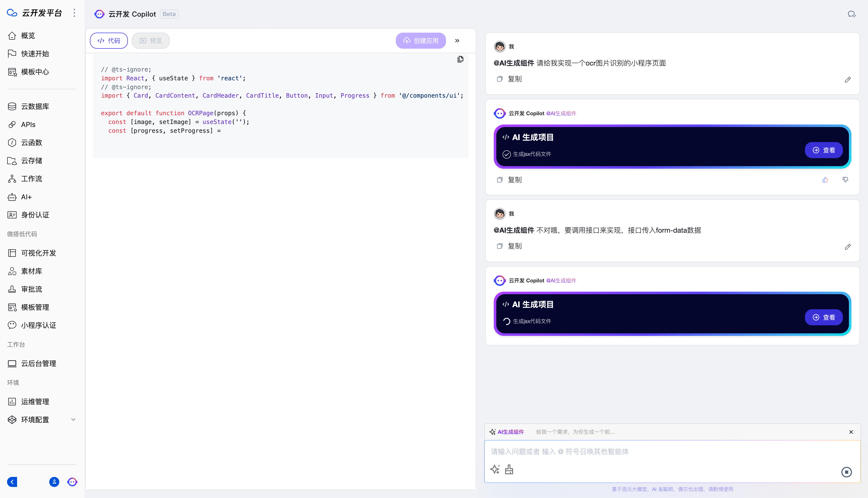Click the sparkle agent icon in input
The height and width of the screenshot is (498, 868).
tap(495, 470)
